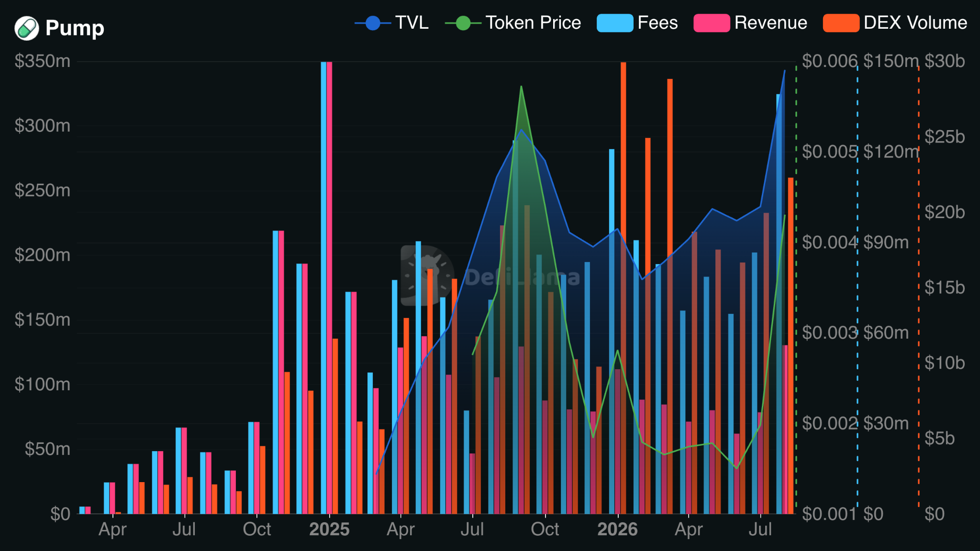Screen dimensions: 980x551
Task: Click the $25b volume axis label
Action: 945,137
